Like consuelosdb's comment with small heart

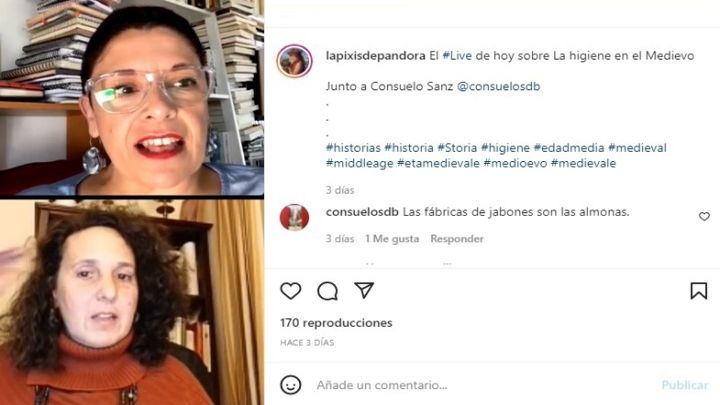[704, 216]
